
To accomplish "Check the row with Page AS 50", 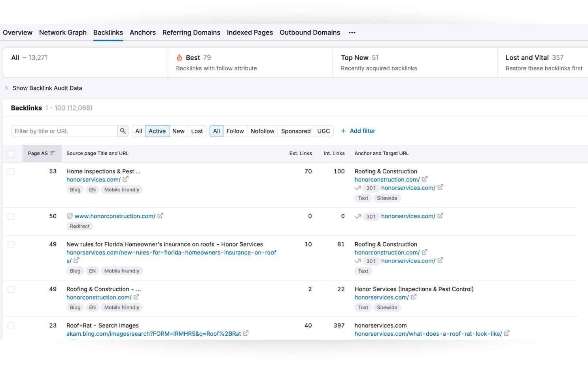I will (11, 216).
